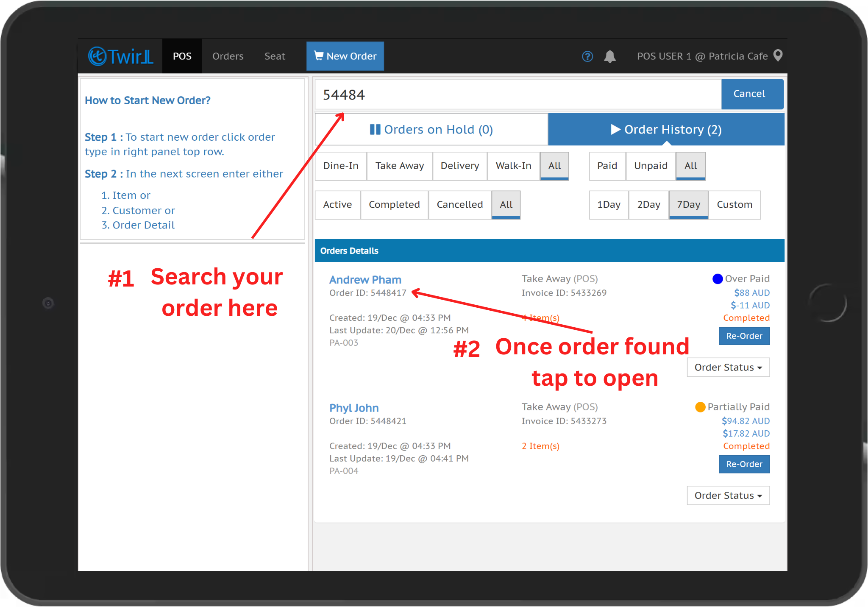
Task: Open the Seat menu item
Action: (x=275, y=56)
